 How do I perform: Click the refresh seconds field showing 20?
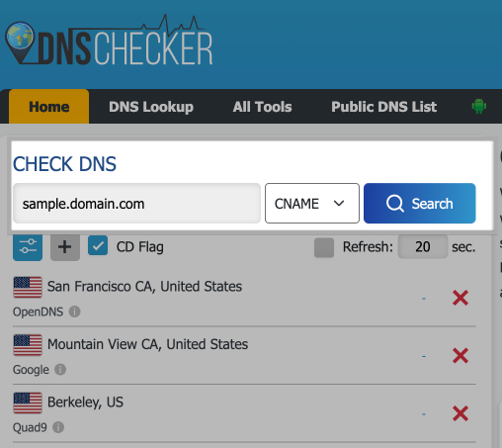pos(423,246)
